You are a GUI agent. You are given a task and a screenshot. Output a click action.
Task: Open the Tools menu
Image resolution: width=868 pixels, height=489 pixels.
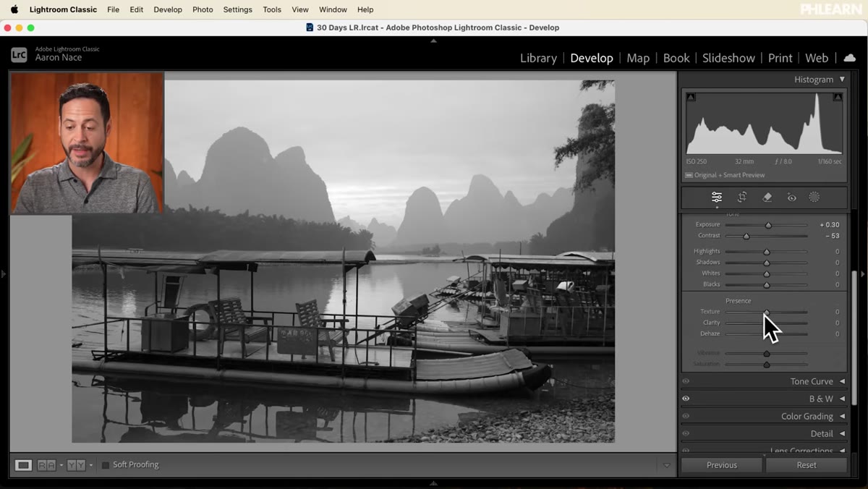[x=272, y=9]
